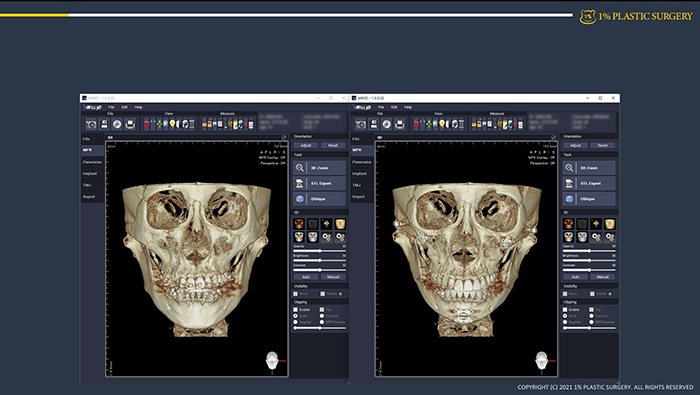Click the CD disc icon in left window
700x395 pixels.
(x=117, y=124)
